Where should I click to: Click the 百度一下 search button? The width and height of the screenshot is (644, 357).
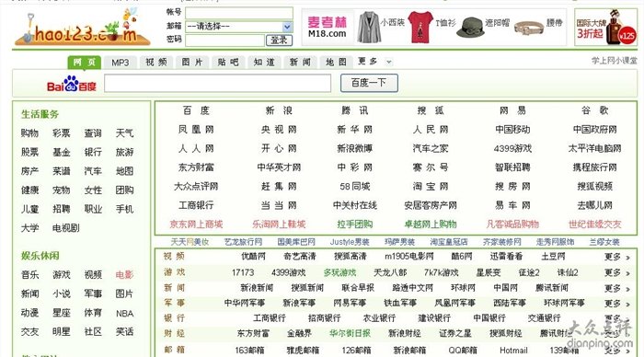pyautogui.click(x=369, y=83)
